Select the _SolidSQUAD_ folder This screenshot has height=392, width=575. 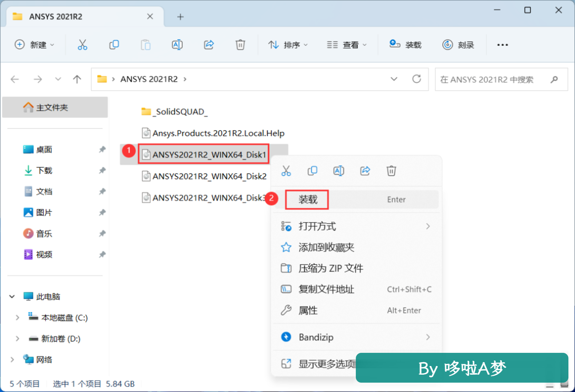(x=174, y=112)
